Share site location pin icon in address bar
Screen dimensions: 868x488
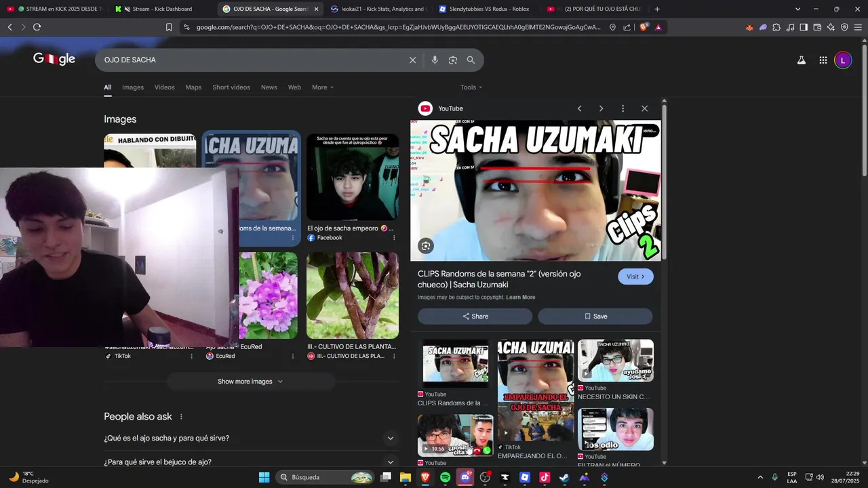[x=612, y=27]
